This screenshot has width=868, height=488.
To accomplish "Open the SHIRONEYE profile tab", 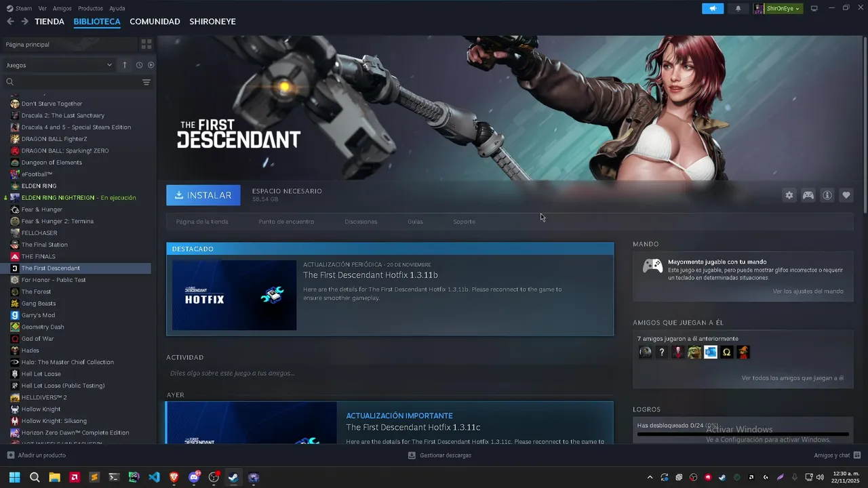I will click(x=212, y=22).
